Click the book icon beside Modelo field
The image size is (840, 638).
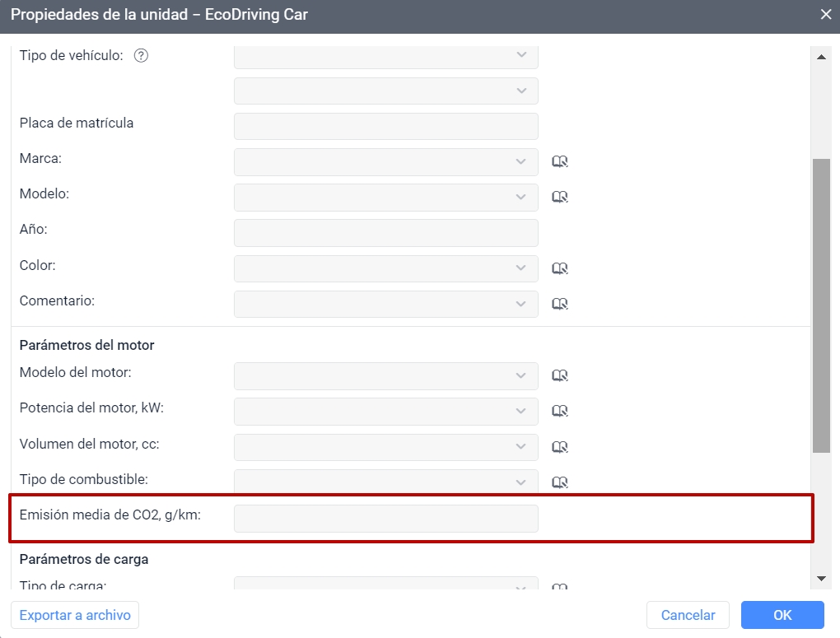[x=560, y=197]
